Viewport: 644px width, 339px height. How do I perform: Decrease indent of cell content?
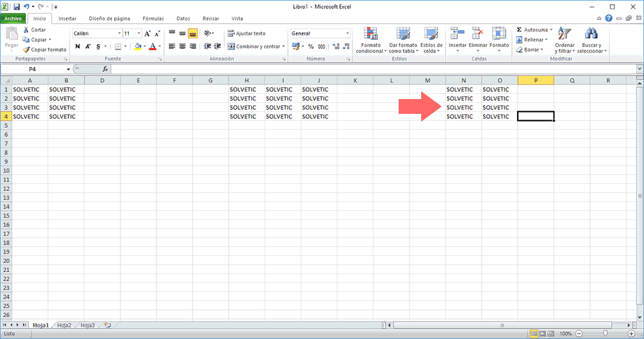[207, 46]
